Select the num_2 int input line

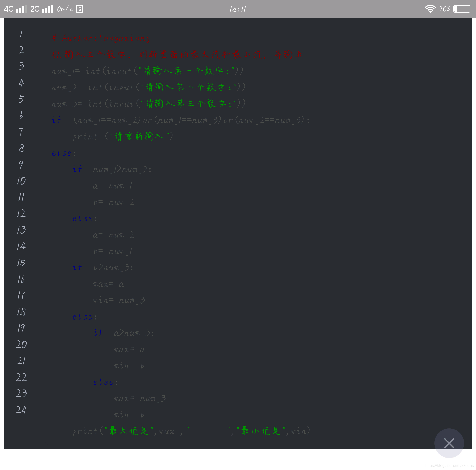point(149,87)
